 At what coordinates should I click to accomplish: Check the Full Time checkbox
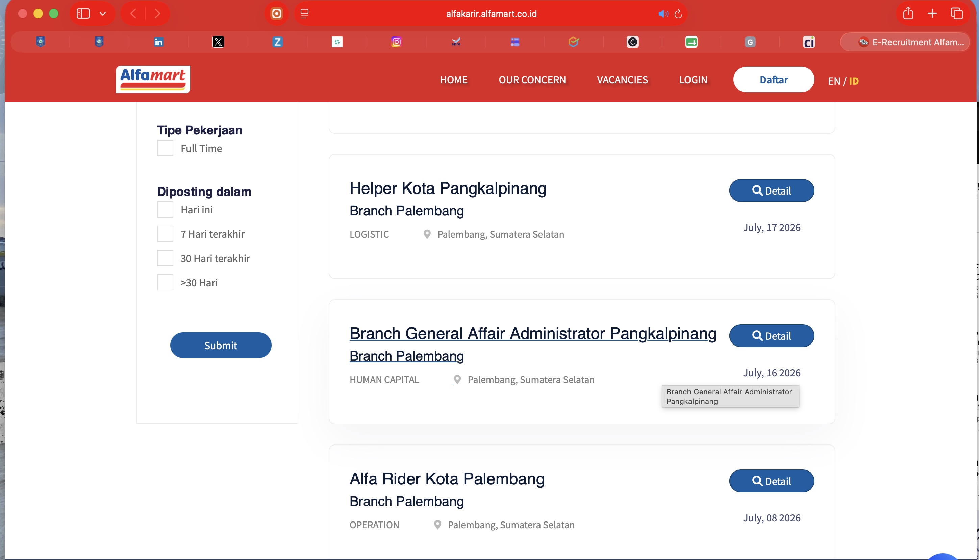click(x=165, y=148)
